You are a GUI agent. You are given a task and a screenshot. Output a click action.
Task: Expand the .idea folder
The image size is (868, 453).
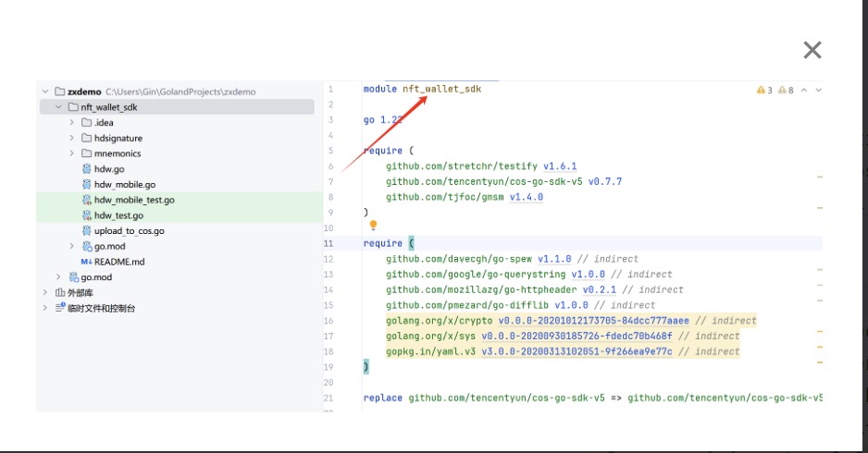point(72,122)
